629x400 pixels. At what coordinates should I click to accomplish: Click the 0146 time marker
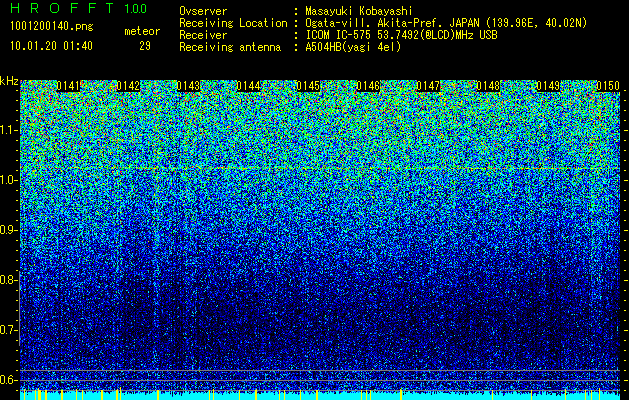pos(368,86)
